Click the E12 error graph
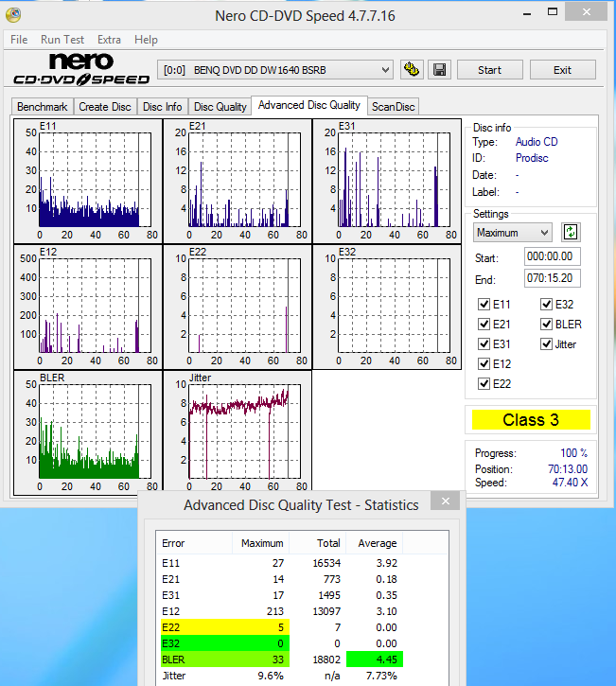This screenshot has width=616, height=686. click(x=88, y=308)
